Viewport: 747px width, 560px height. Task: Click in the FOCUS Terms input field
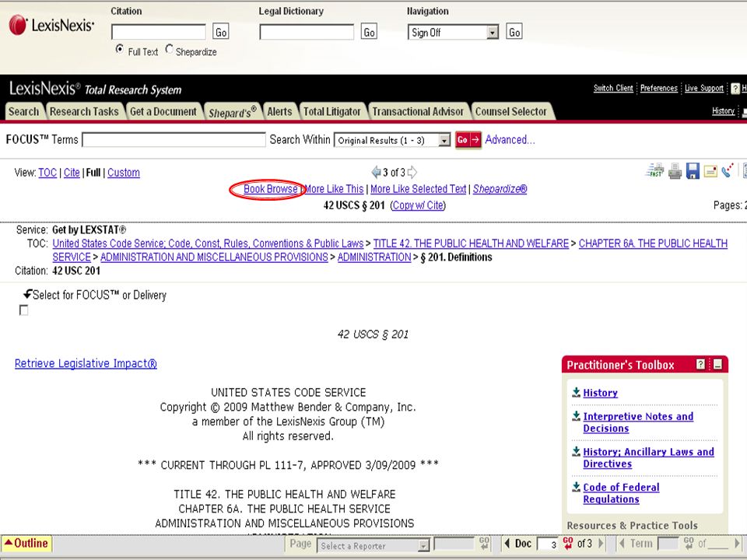174,140
